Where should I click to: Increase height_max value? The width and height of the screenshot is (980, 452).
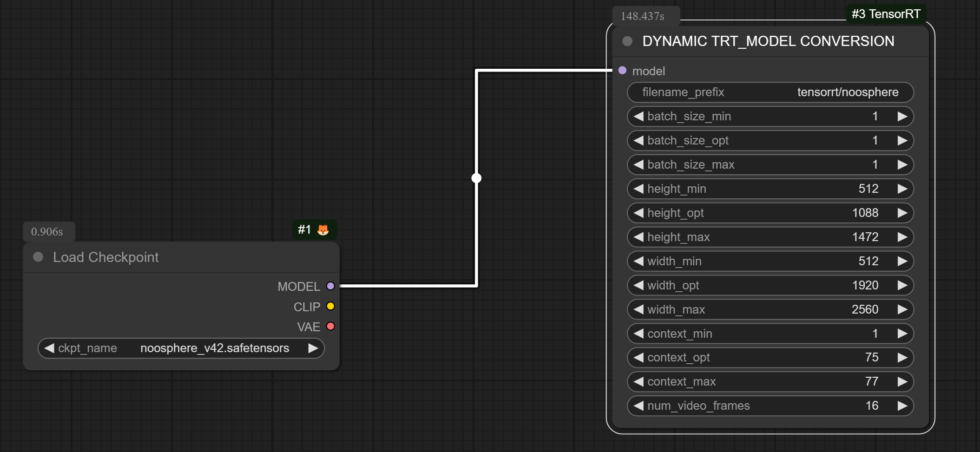(x=902, y=237)
